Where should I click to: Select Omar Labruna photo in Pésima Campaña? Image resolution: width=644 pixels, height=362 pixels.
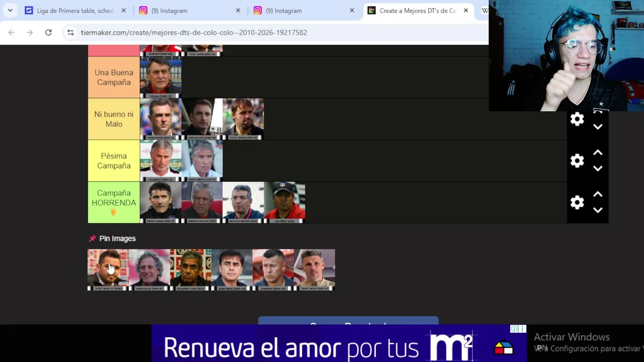[x=202, y=161]
